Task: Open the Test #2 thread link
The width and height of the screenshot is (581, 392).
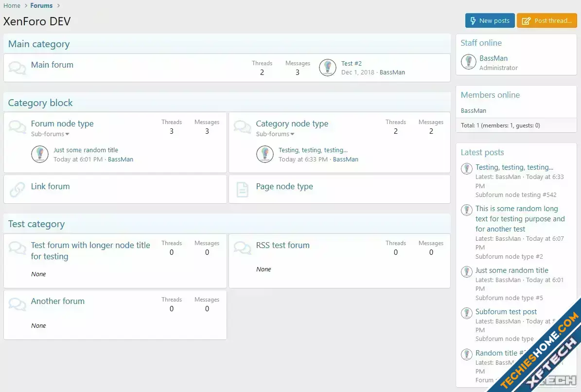Action: pos(351,63)
